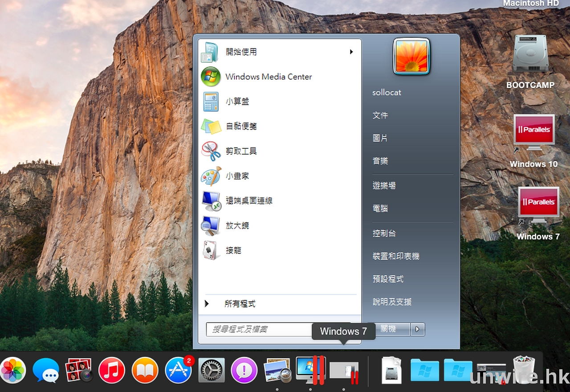Screen dimensions: 570x392
Task: Start the Snipping Tool (剪取工具)
Action: coord(241,151)
